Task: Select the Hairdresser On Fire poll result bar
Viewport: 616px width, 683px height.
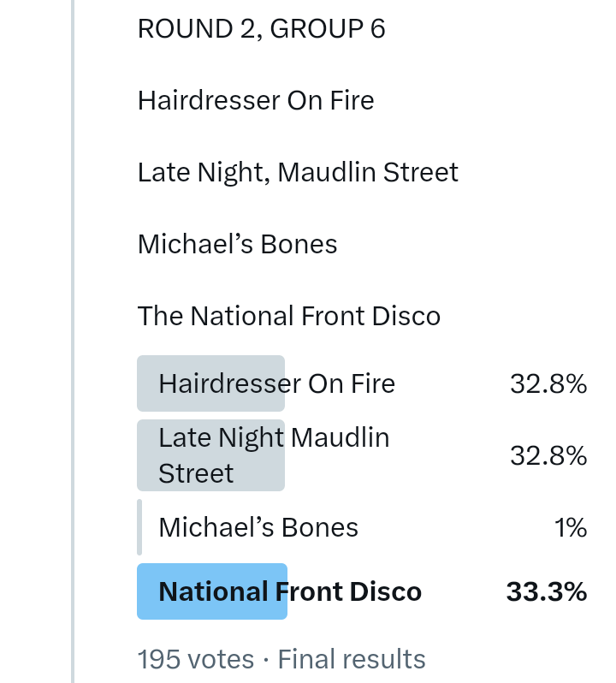Action: coord(276,383)
